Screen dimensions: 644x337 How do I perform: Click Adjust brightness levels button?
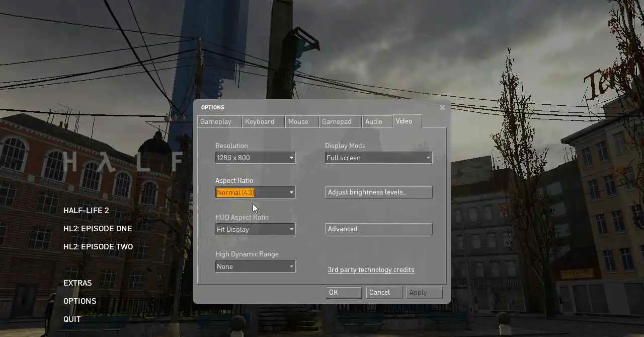click(378, 192)
